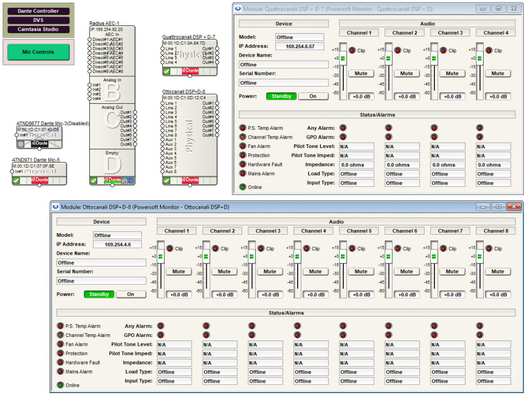Viewport: 532px width, 408px height.
Task: Click the Dante logo on Radius AEC-1 module
Action: pos(113,180)
